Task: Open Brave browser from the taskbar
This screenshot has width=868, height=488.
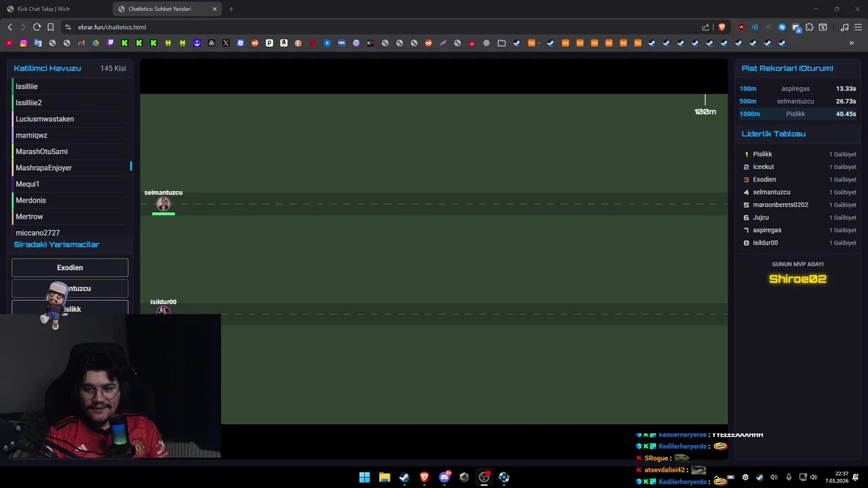Action: pos(425,477)
